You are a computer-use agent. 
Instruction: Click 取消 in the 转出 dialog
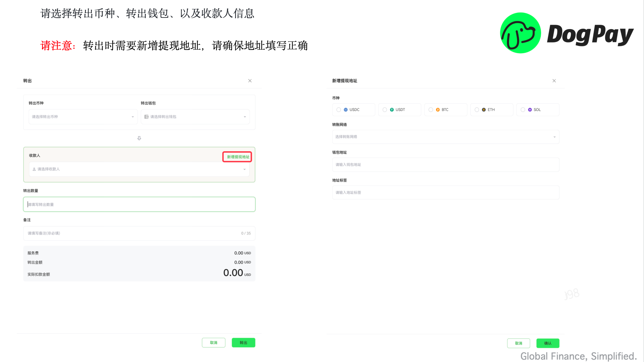[214, 342]
